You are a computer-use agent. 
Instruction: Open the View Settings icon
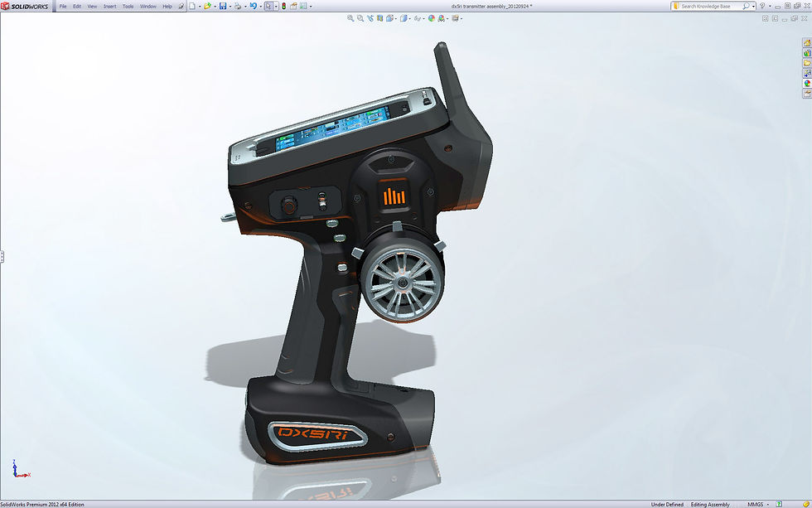[455, 18]
